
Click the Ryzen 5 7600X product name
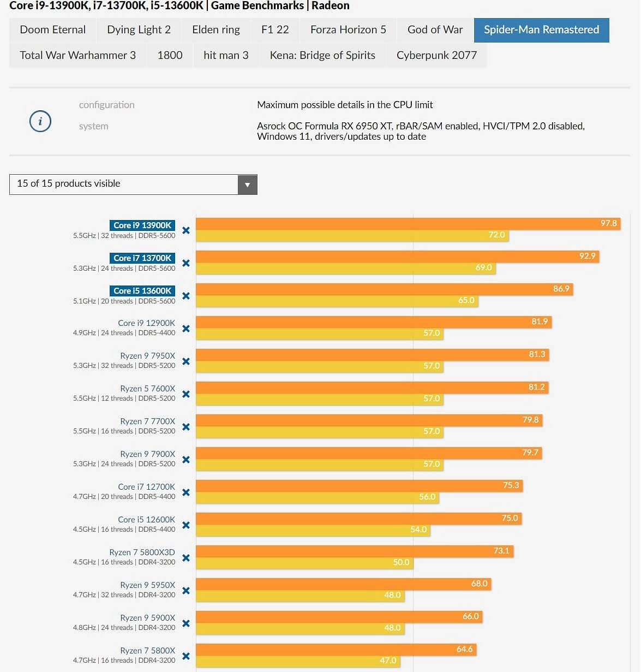click(x=147, y=389)
